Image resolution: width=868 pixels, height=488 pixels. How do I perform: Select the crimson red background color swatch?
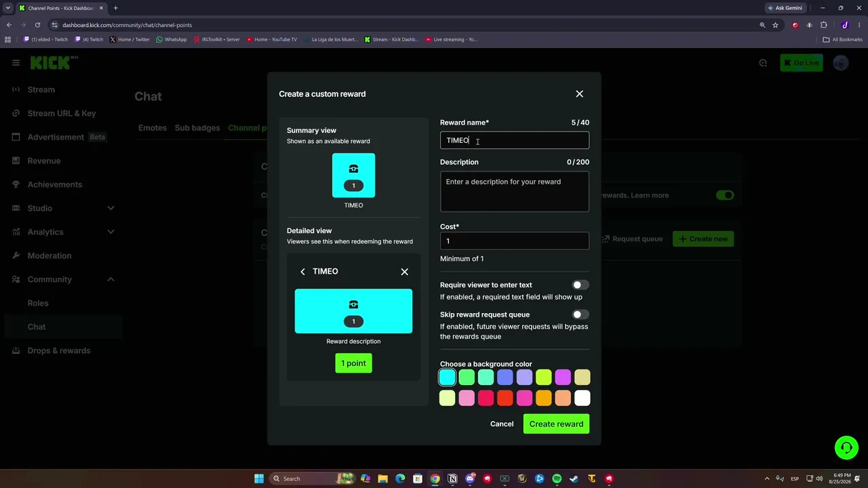click(486, 398)
